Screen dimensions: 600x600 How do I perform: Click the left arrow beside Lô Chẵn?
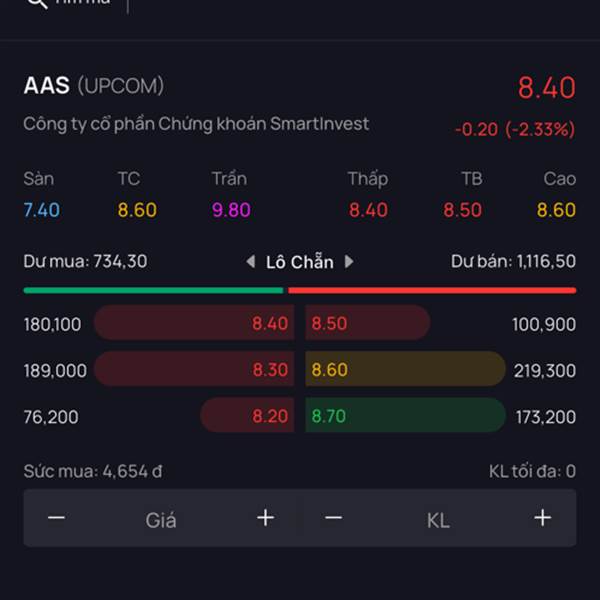251,262
